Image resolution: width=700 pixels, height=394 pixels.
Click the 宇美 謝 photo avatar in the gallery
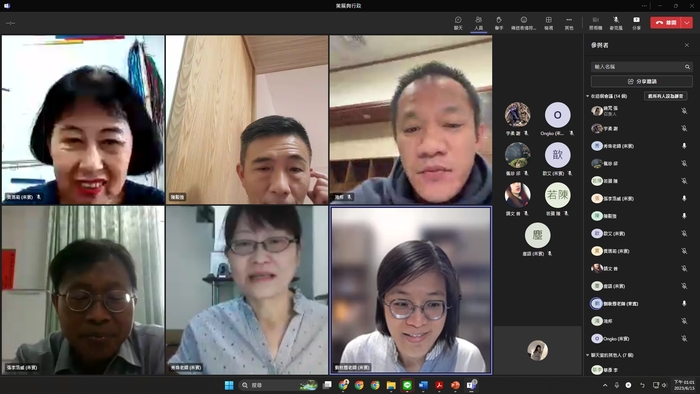(517, 115)
